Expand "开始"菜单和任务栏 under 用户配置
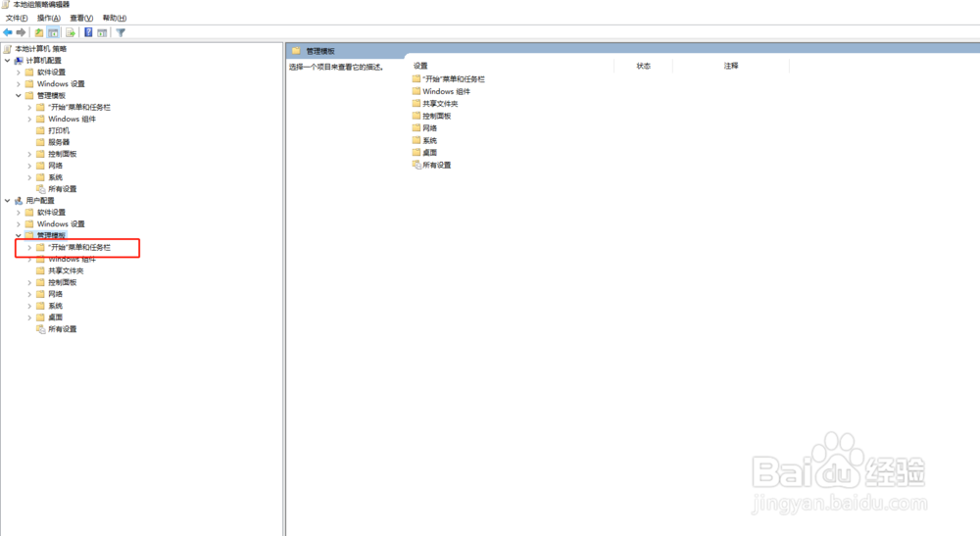 29,247
